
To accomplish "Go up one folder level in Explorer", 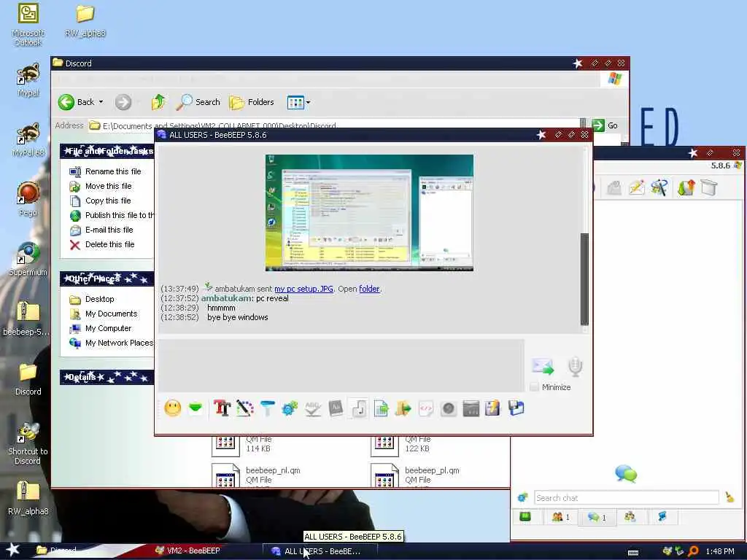I will [x=158, y=102].
